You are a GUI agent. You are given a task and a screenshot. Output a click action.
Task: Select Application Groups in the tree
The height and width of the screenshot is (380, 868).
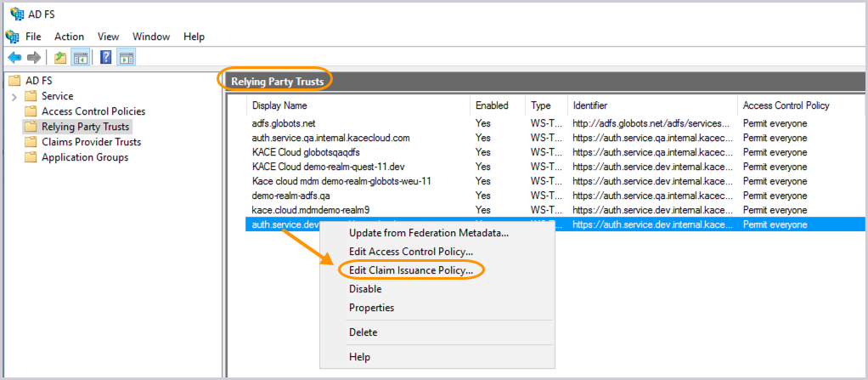click(x=85, y=157)
